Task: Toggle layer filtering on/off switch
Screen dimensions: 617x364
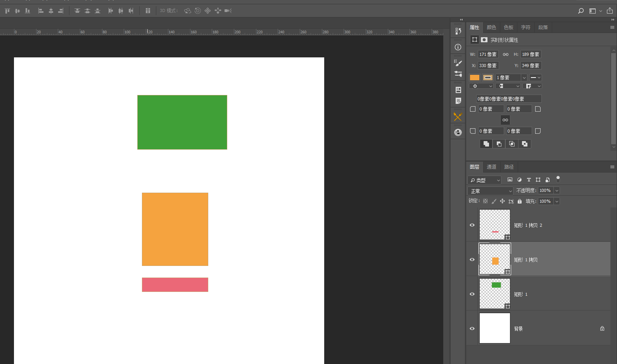Action: click(558, 179)
